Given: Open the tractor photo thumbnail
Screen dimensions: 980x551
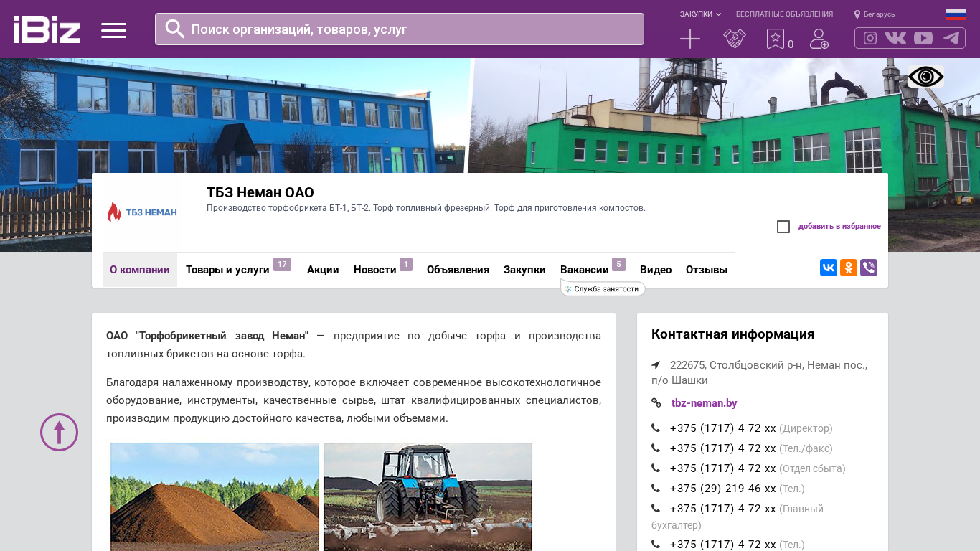Looking at the screenshot, I should [428, 496].
